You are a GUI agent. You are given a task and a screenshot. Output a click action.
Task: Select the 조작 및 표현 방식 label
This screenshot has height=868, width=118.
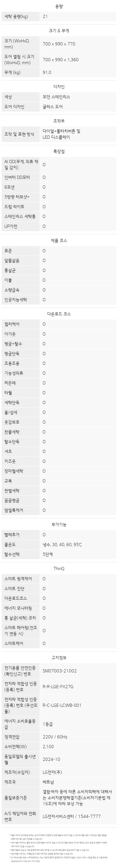(x=19, y=134)
